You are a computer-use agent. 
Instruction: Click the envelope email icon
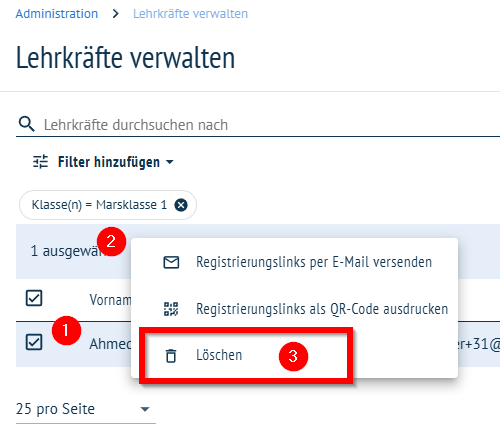tap(171, 262)
